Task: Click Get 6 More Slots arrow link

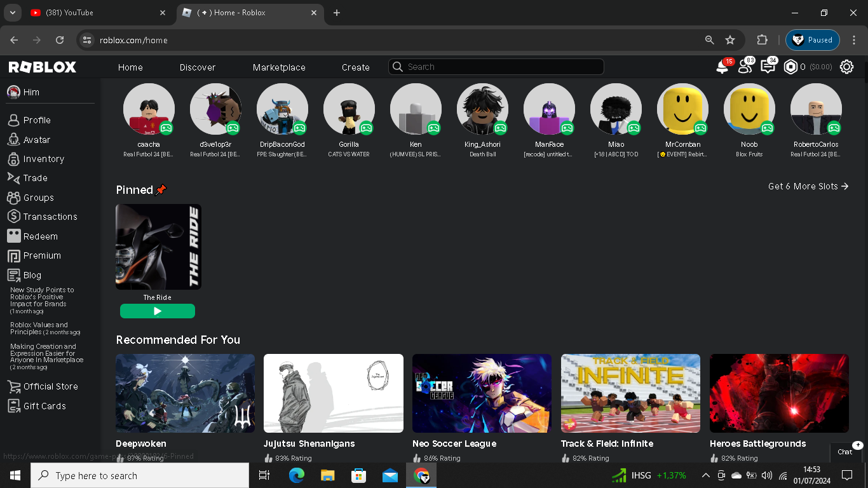Action: (x=808, y=186)
